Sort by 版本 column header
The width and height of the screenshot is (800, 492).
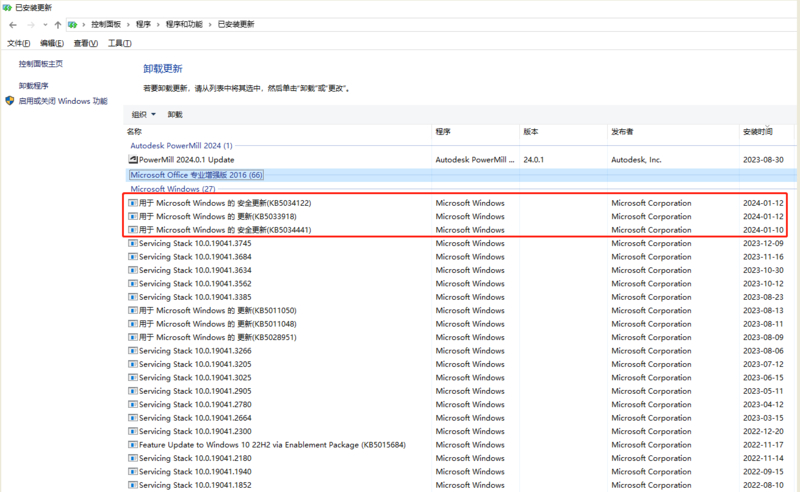pyautogui.click(x=531, y=132)
